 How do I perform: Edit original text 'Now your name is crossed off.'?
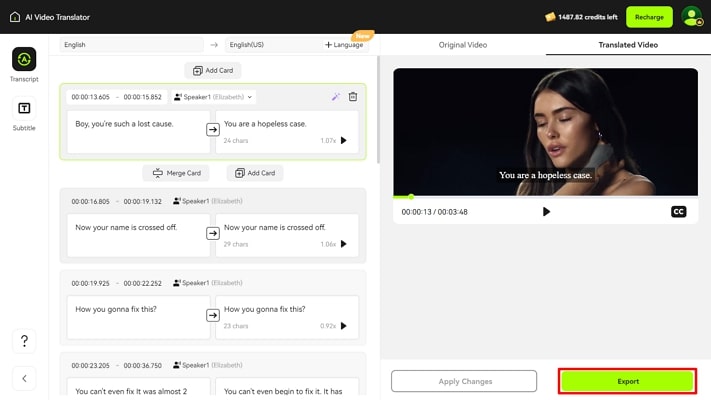tap(138, 235)
